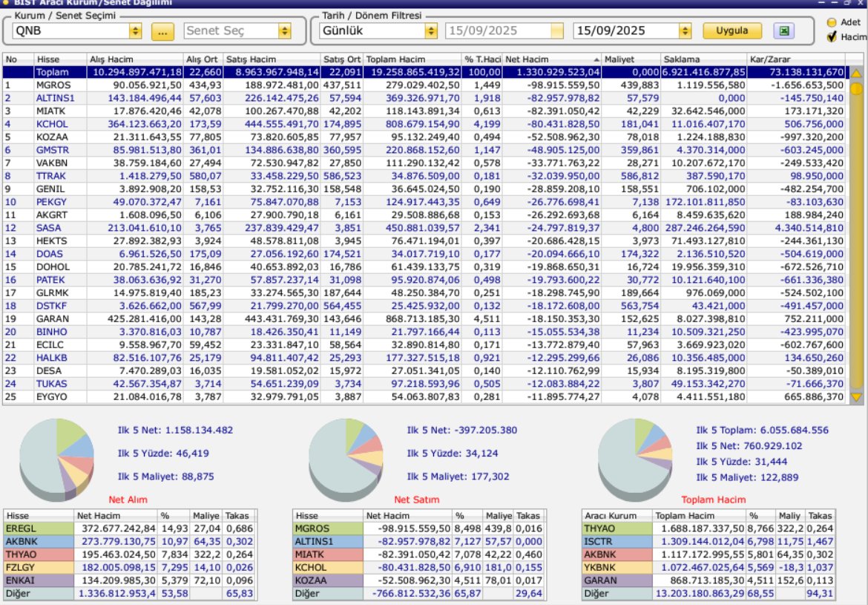Image resolution: width=868 pixels, height=605 pixels.
Task: Select the TTRAK row in main table
Action: click(x=424, y=176)
